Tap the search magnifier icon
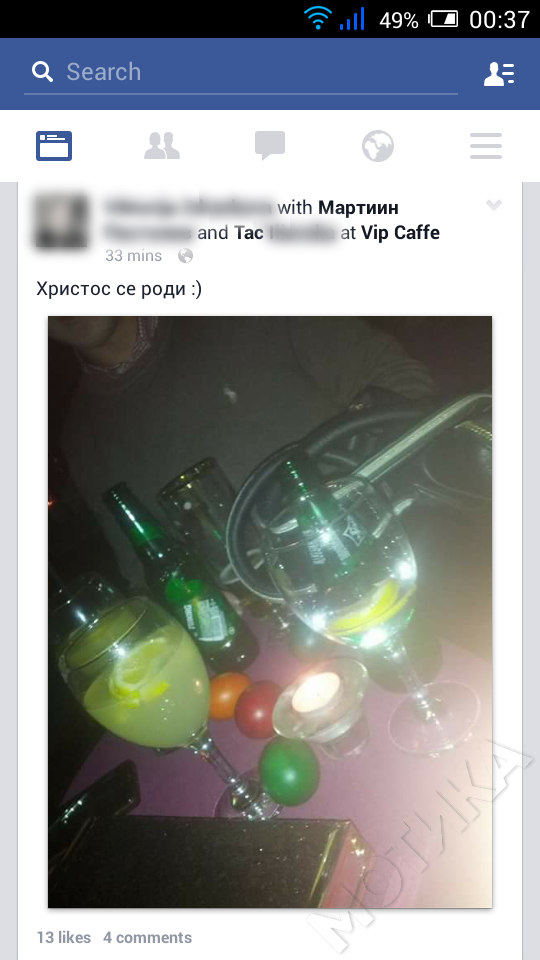This screenshot has height=960, width=540. point(43,72)
